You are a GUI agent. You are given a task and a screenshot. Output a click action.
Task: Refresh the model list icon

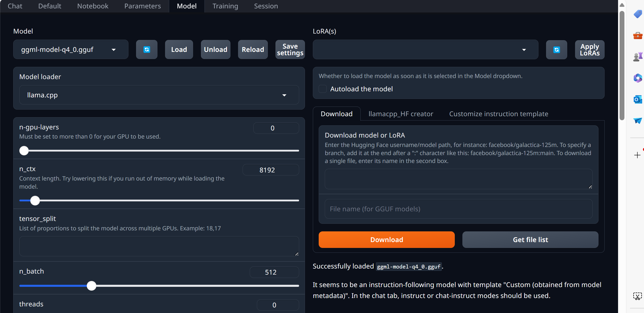[x=147, y=49]
